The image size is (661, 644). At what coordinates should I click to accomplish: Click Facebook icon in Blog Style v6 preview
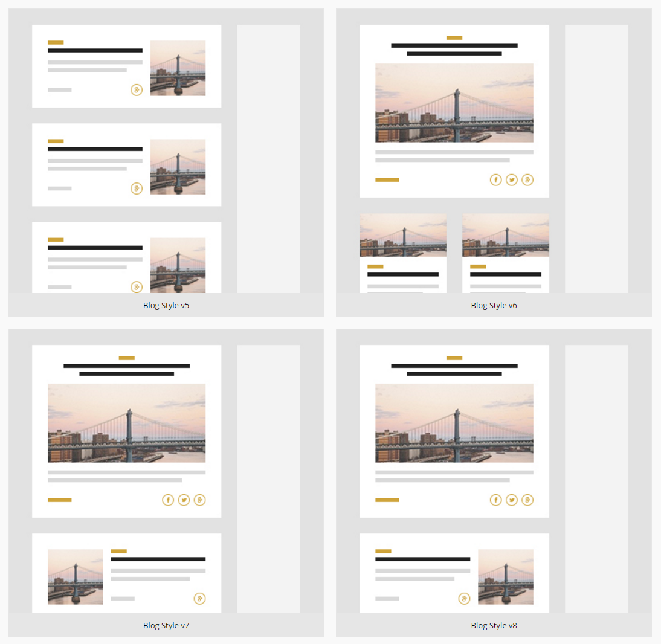pyautogui.click(x=495, y=180)
